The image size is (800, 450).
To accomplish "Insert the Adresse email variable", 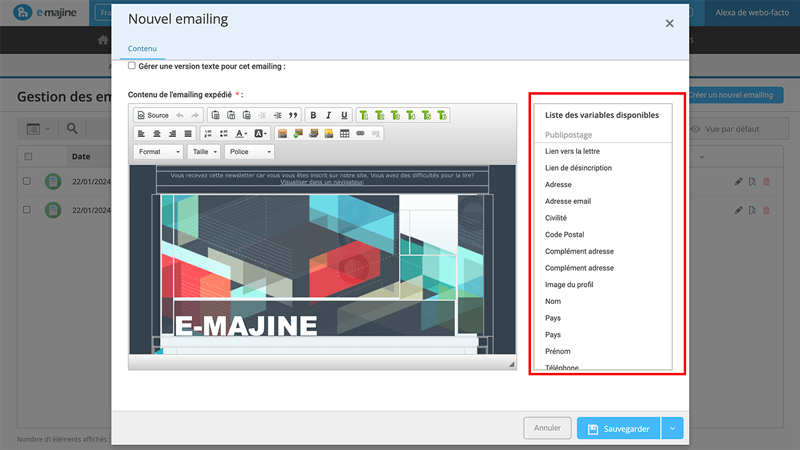I will tap(568, 201).
